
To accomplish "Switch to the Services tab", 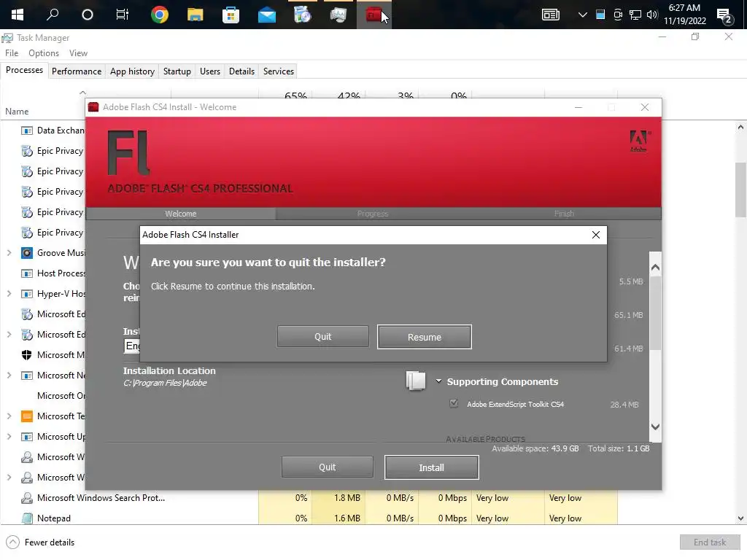I will pos(278,71).
